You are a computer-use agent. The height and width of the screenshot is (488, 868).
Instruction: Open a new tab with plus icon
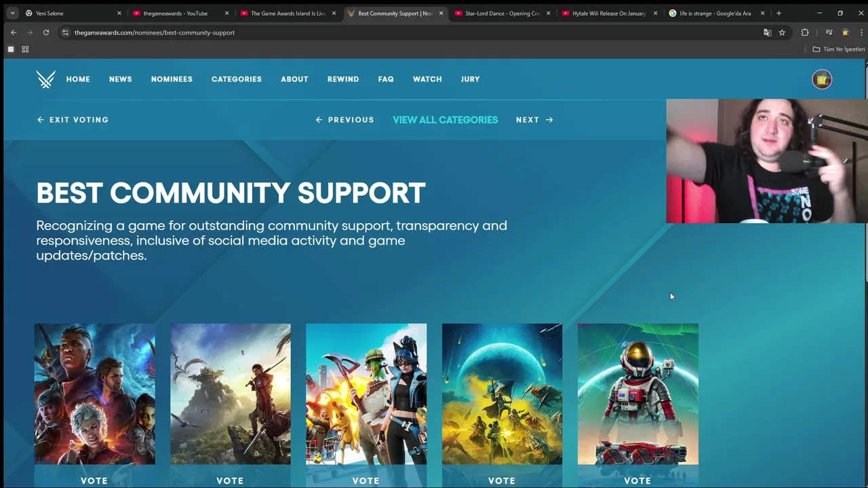[x=778, y=13]
